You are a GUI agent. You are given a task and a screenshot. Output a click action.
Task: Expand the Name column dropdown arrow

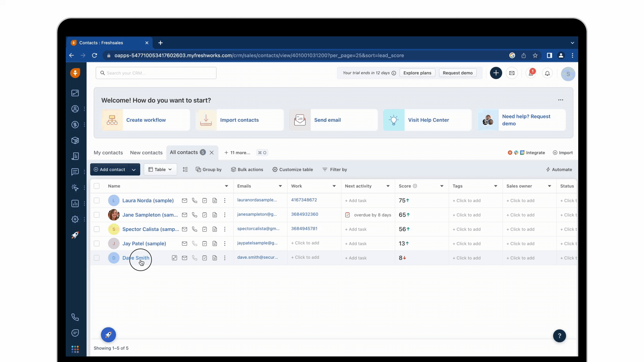(226, 186)
